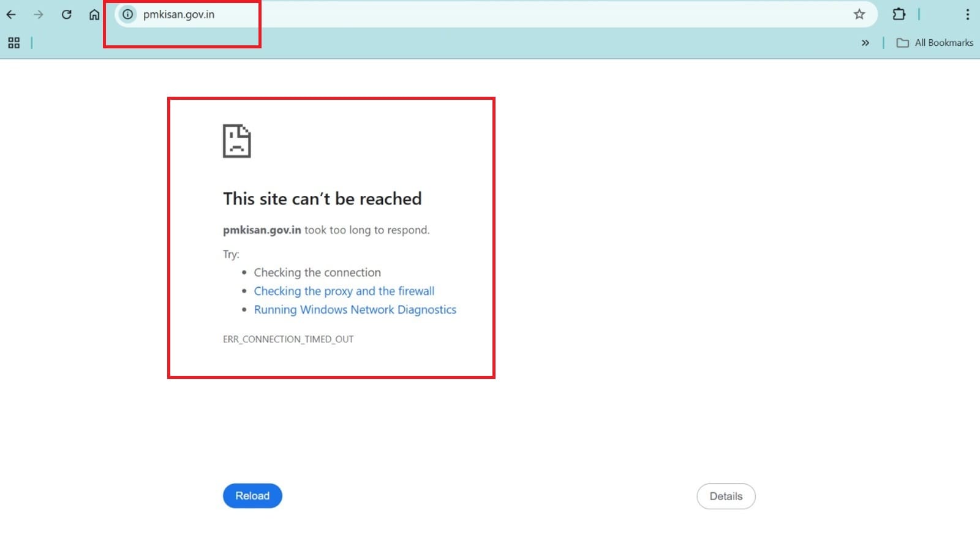Screen dimensions: 980x551
Task: Click the blue Reload button
Action: (x=252, y=496)
